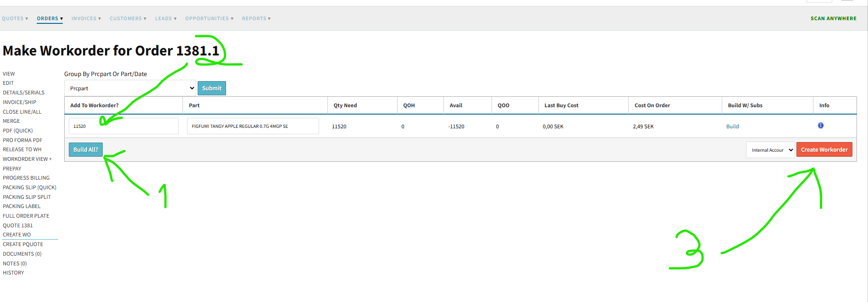The width and height of the screenshot is (868, 302).
Task: Click the Part name input field
Action: coord(253,126)
